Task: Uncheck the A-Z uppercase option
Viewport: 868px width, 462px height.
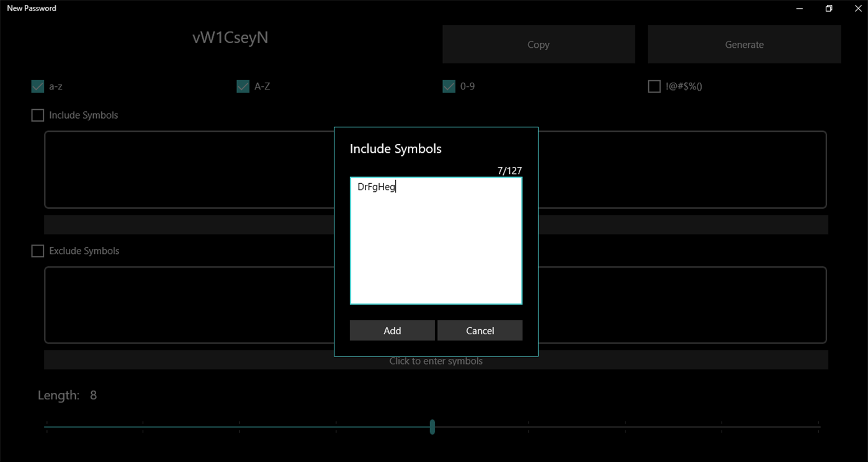Action: (243, 86)
